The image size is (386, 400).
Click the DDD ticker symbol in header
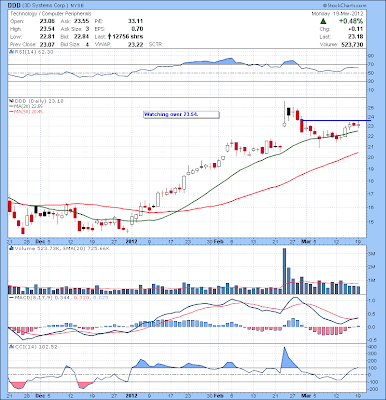[x=14, y=6]
